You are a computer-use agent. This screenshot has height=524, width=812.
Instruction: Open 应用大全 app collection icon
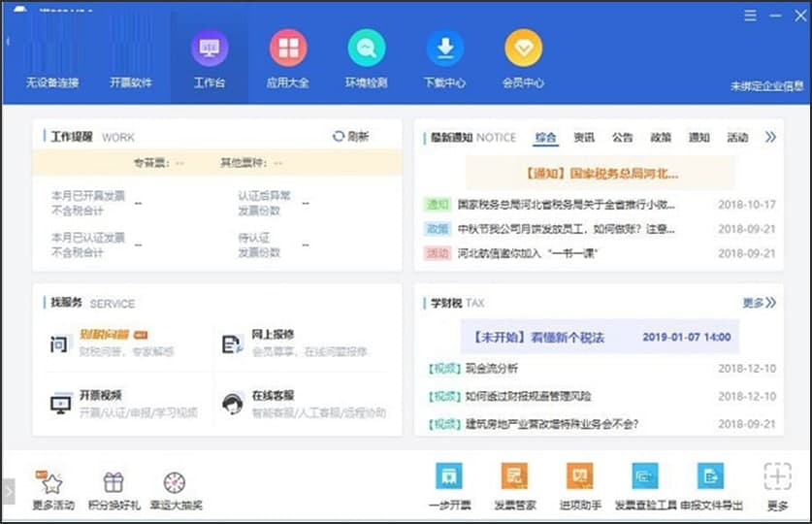click(288, 49)
